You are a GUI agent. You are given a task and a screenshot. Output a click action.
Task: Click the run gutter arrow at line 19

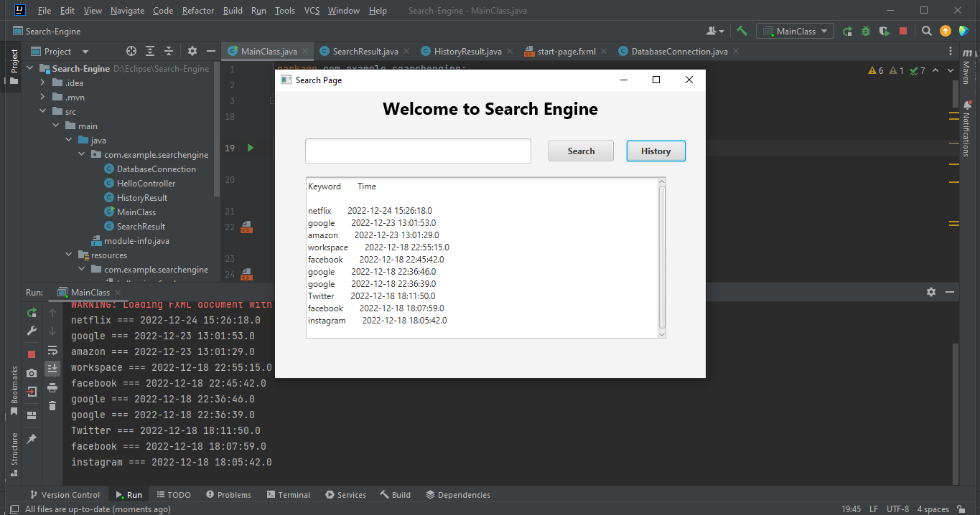point(251,148)
